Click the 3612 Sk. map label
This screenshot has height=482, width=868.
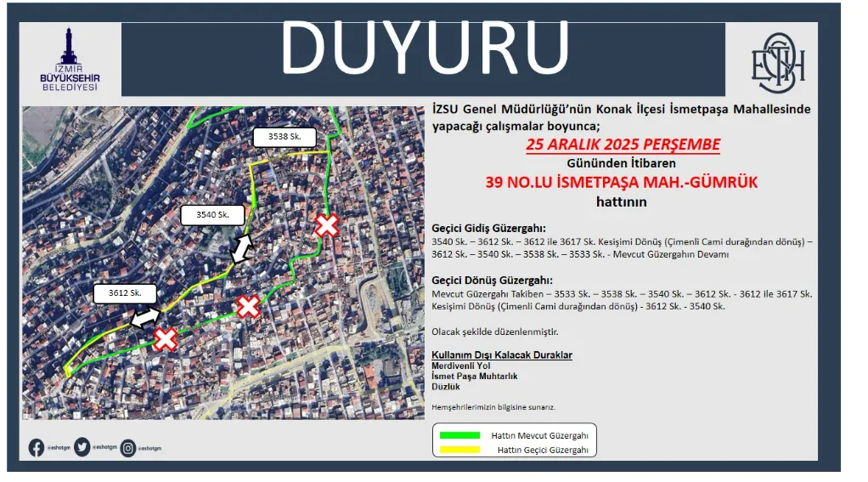click(x=125, y=293)
